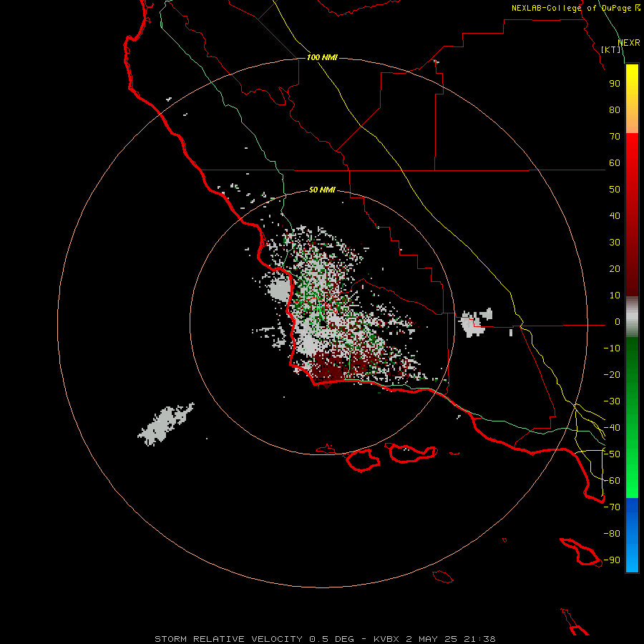The image size is (644, 644).
Task: Click the -30 value on velocity scale
Action: click(612, 401)
